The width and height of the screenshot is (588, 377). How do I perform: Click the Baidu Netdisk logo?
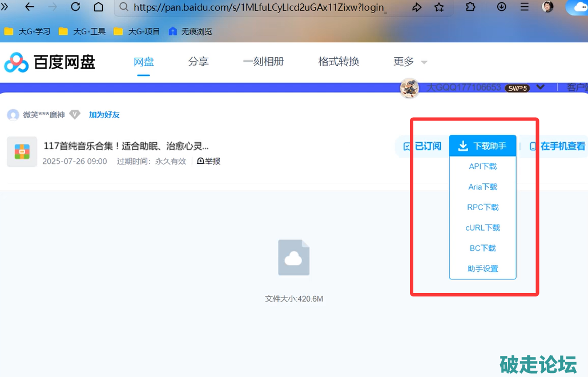point(50,62)
